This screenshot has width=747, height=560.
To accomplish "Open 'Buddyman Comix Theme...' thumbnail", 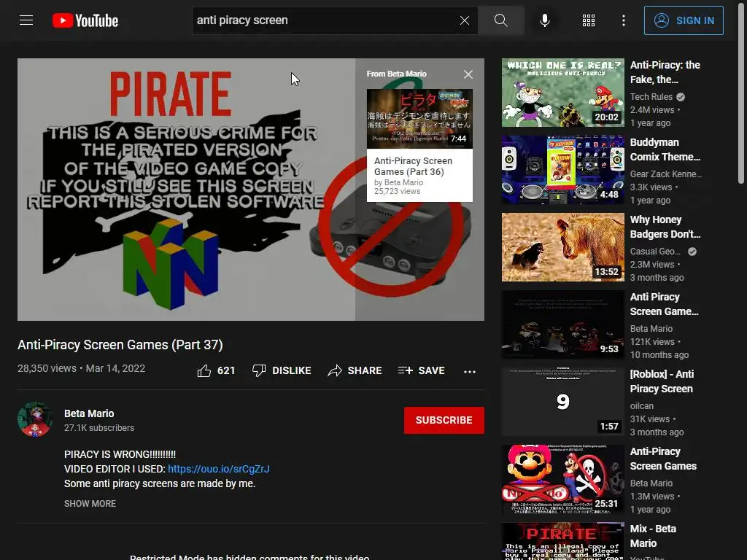I will 562,169.
